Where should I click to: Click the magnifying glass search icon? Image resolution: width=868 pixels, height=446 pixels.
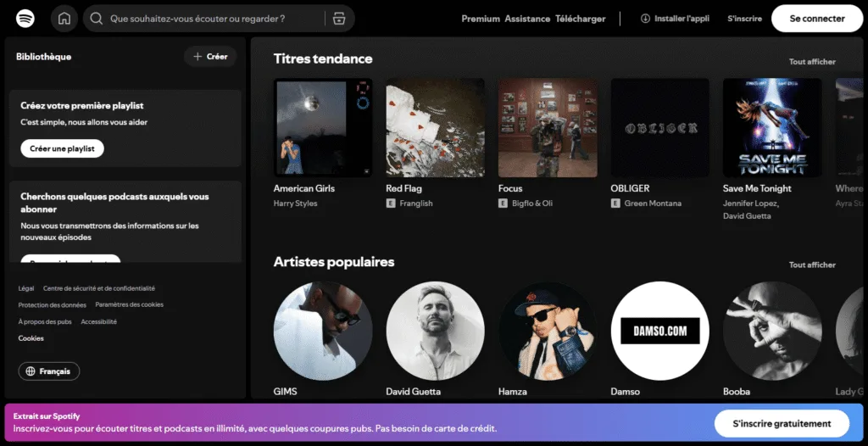[97, 19]
